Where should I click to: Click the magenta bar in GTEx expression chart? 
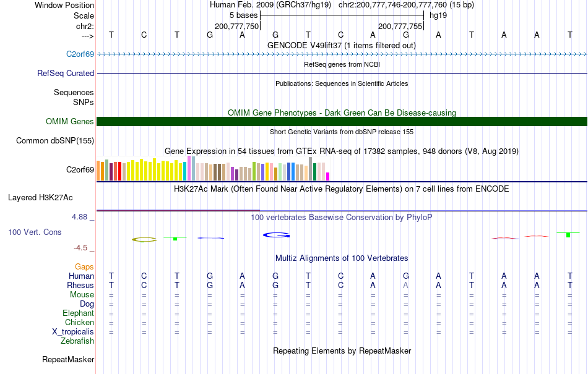(327, 176)
